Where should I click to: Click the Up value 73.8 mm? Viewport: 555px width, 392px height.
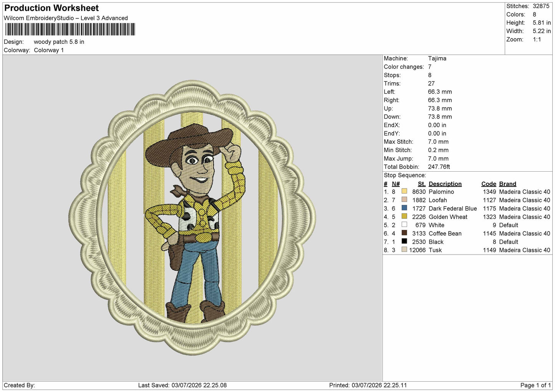[440, 109]
